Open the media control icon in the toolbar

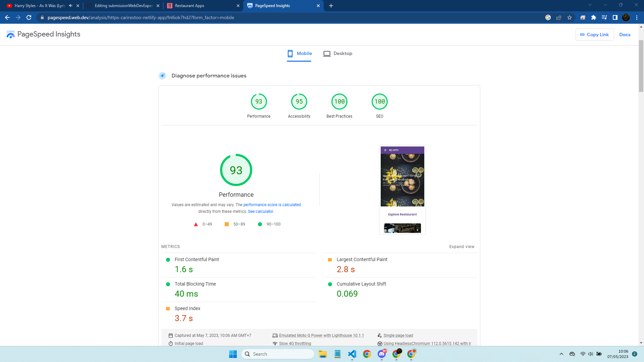[x=604, y=17]
